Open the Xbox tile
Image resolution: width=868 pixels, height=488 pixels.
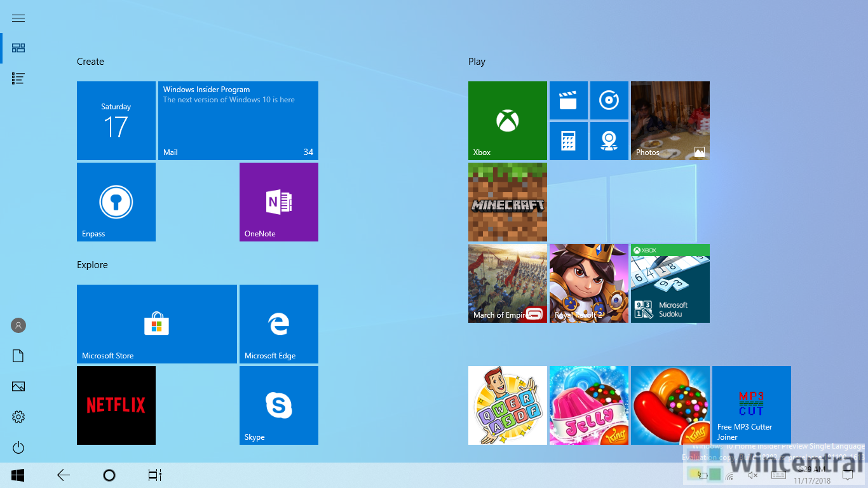[508, 121]
